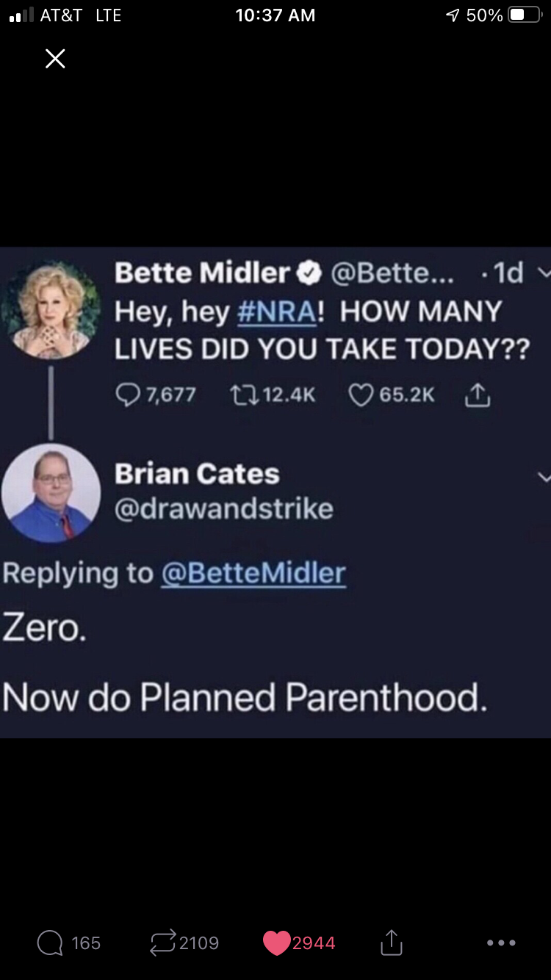551x980 pixels.
Task: Open the @BetteMidler mention link
Action: (x=253, y=573)
